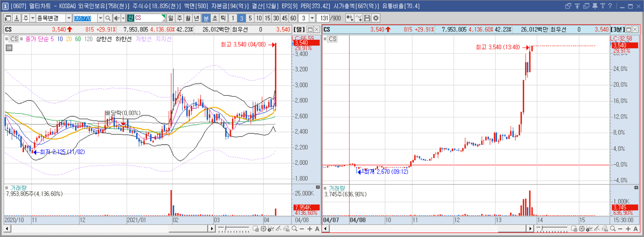
Task: Open the dropdown arrow beside the speaker icon
Action: tap(123, 18)
